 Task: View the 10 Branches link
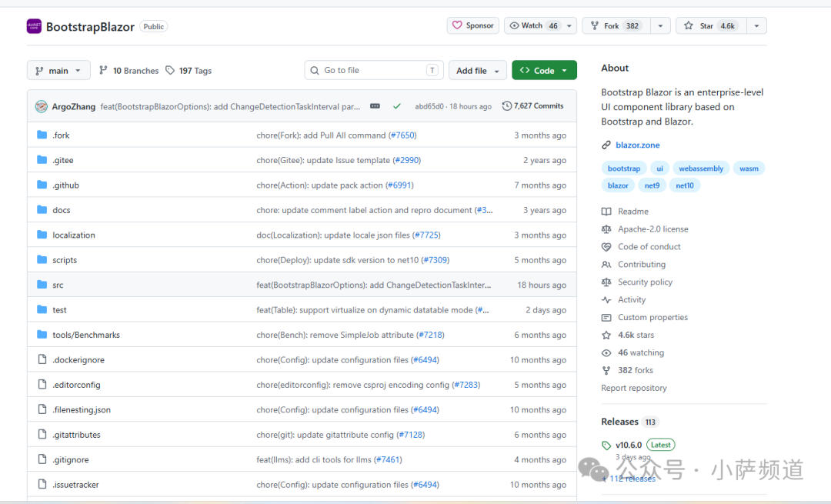pos(128,71)
